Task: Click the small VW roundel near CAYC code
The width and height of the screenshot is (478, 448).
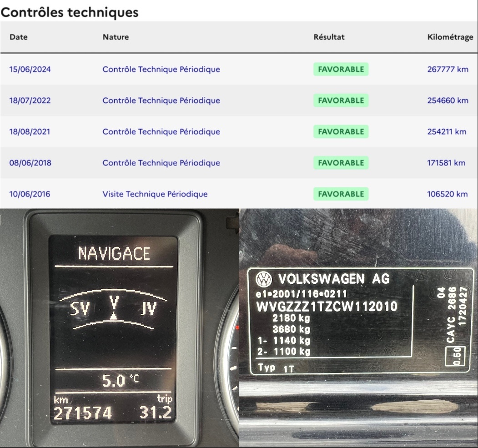Action: (449, 274)
